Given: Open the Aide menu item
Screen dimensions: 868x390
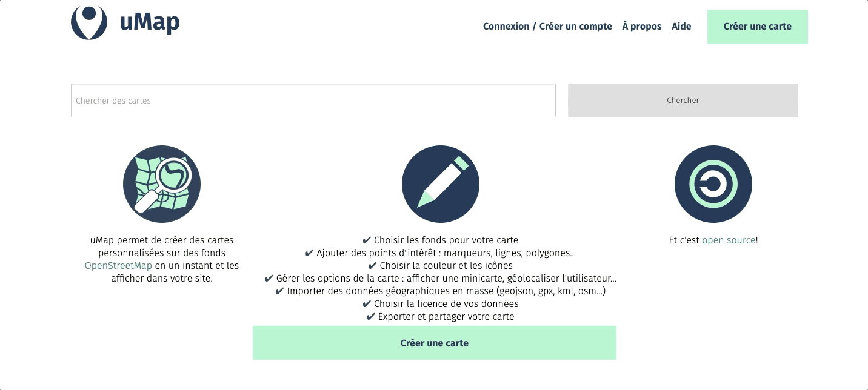Looking at the screenshot, I should pos(681,27).
